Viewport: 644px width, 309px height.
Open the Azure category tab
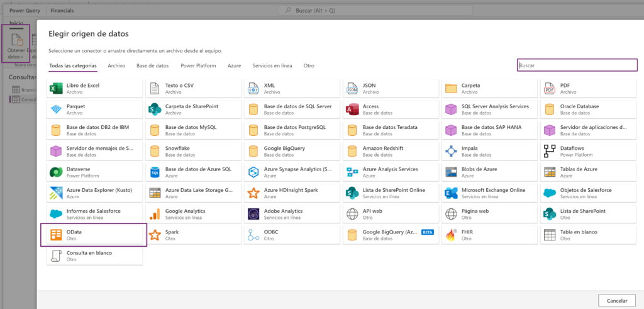(234, 65)
